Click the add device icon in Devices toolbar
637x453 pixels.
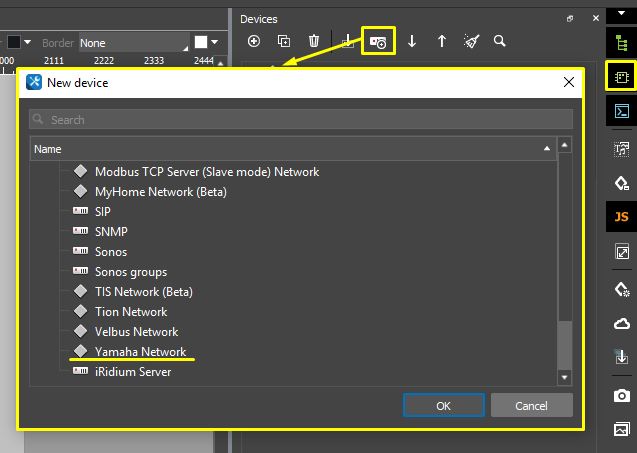pyautogui.click(x=254, y=41)
